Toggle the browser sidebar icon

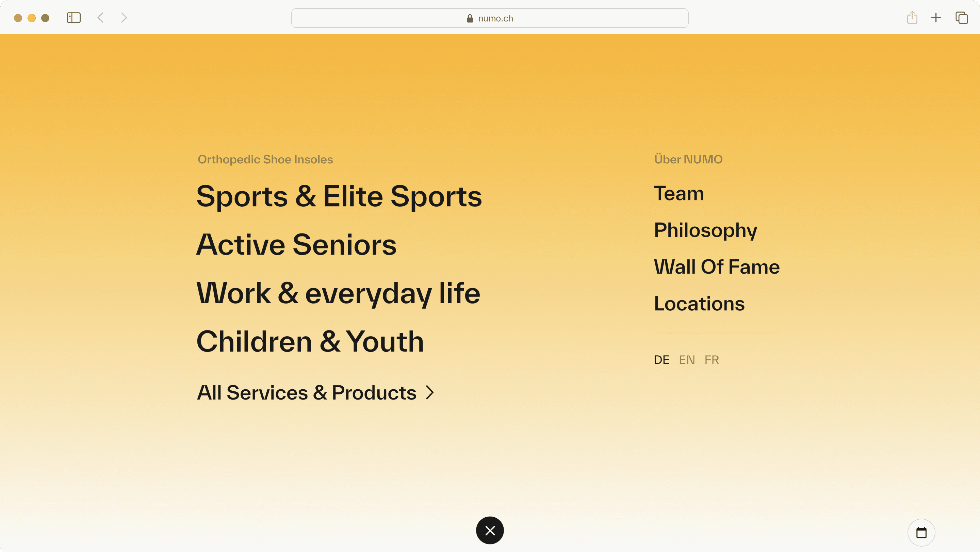(73, 18)
